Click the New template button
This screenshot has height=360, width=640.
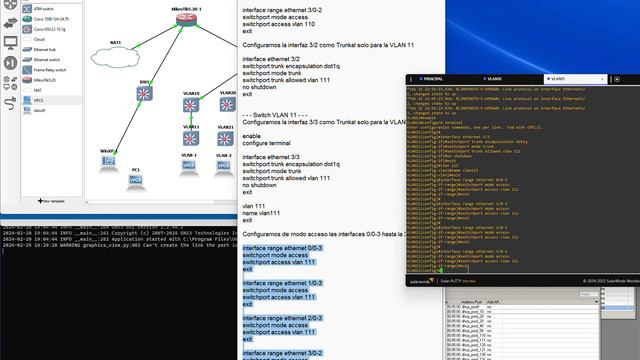click(51, 201)
